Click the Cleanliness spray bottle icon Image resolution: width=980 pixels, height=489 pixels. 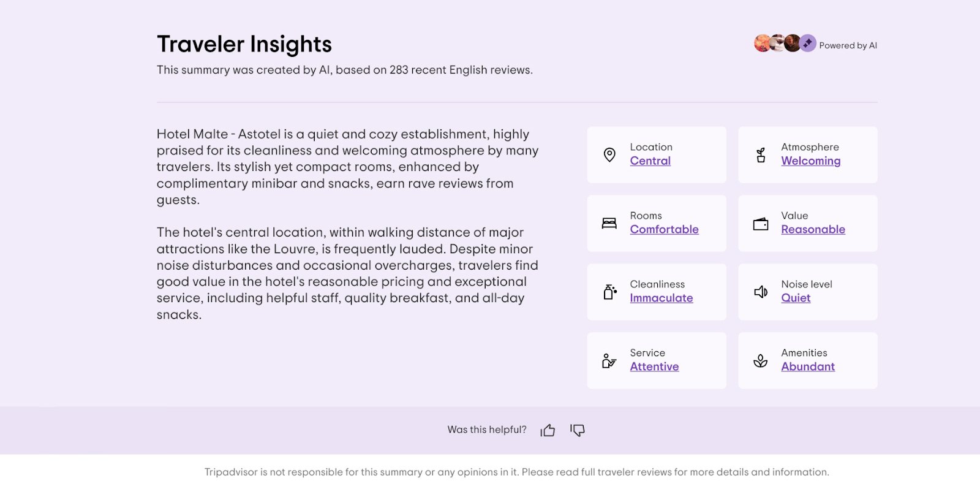pos(609,292)
